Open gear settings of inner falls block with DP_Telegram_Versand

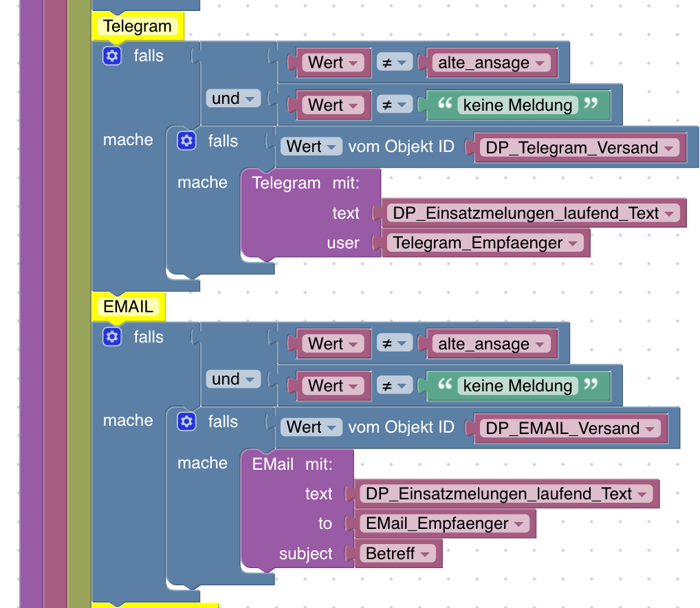[186, 141]
